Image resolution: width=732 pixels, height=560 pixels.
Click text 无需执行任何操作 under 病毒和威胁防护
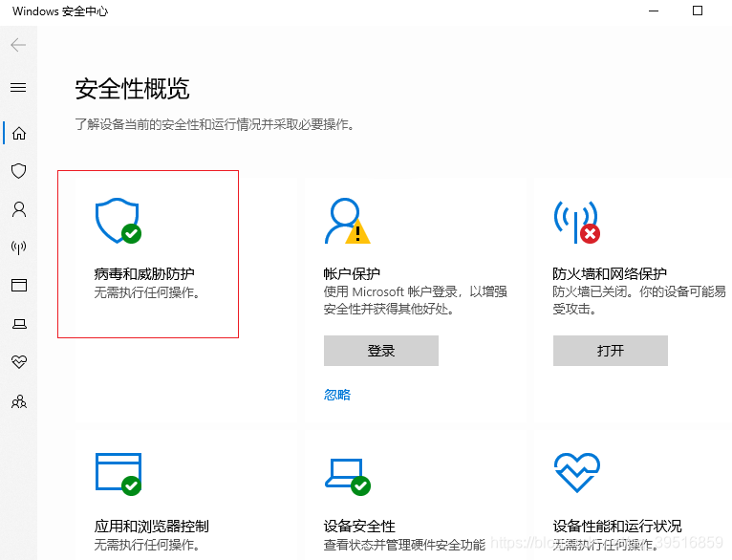147,292
